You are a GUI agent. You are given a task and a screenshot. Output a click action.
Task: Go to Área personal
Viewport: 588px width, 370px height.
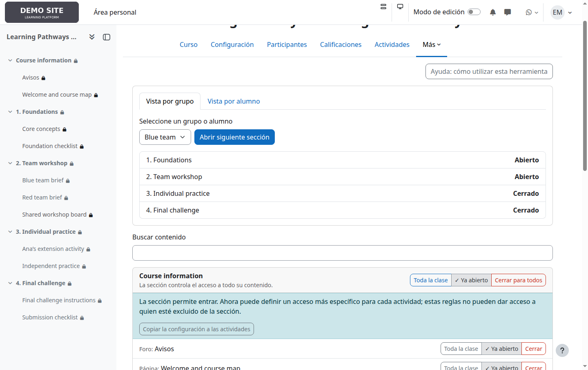pyautogui.click(x=115, y=12)
